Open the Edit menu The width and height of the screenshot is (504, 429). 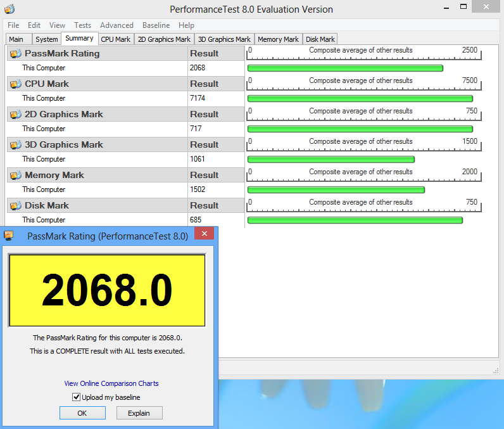click(x=34, y=25)
